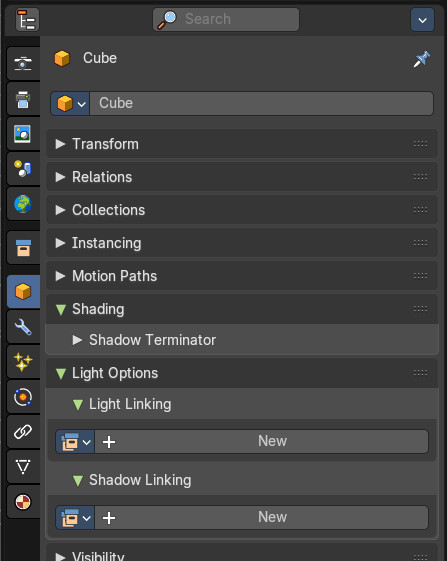Click the Search properties field
The height and width of the screenshot is (561, 447).
point(226,19)
